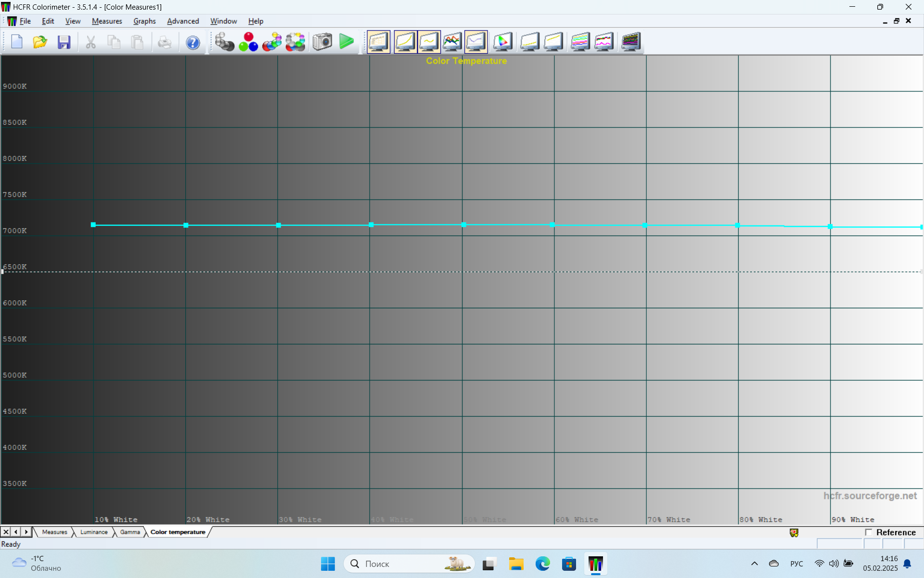Viewport: 924px width, 578px height.
Task: Click the Measure gray scale icon
Action: (x=224, y=42)
